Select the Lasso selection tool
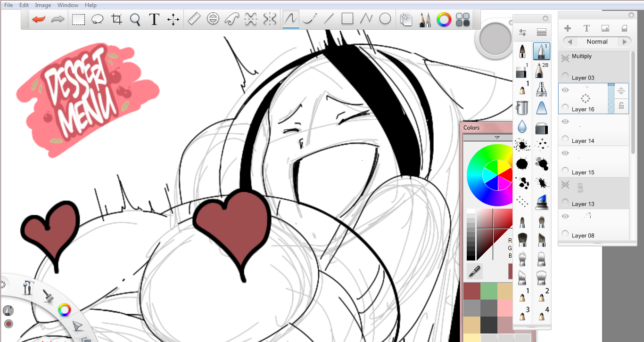Image resolution: width=644 pixels, height=342 pixels. [98, 19]
